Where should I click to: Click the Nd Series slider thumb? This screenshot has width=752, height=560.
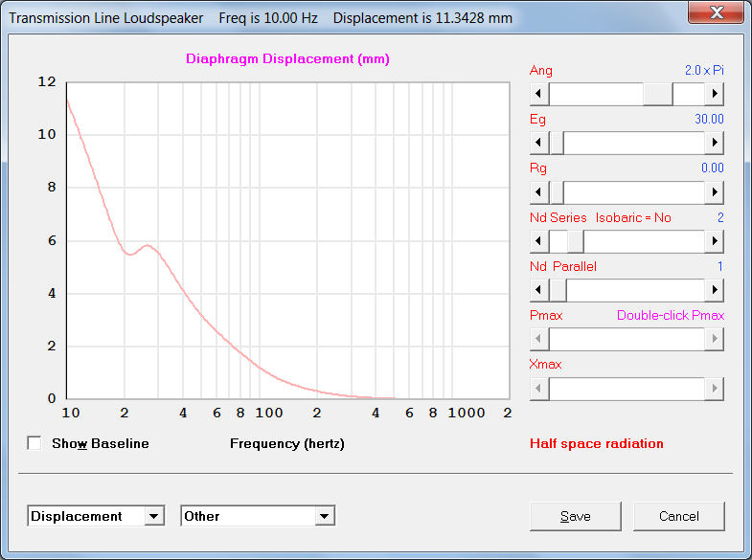(x=576, y=241)
